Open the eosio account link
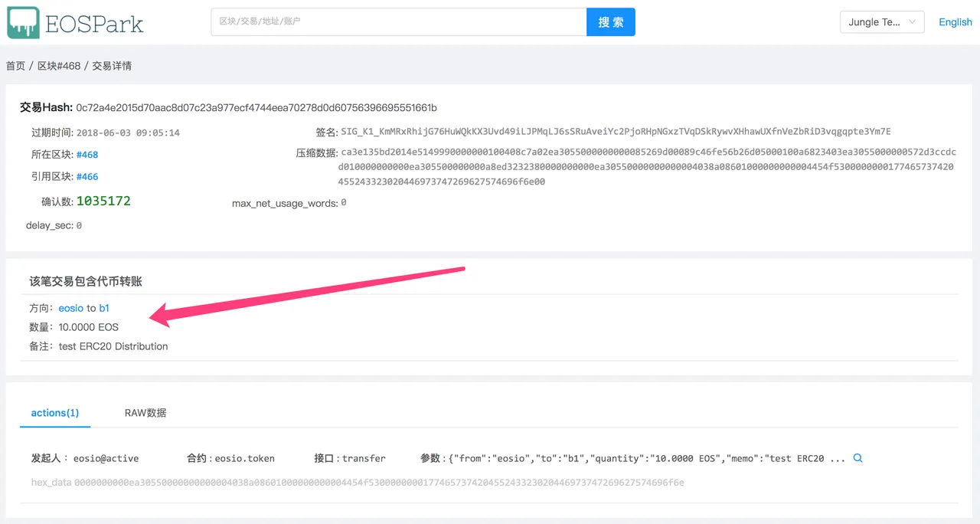This screenshot has height=524, width=980. tap(71, 308)
